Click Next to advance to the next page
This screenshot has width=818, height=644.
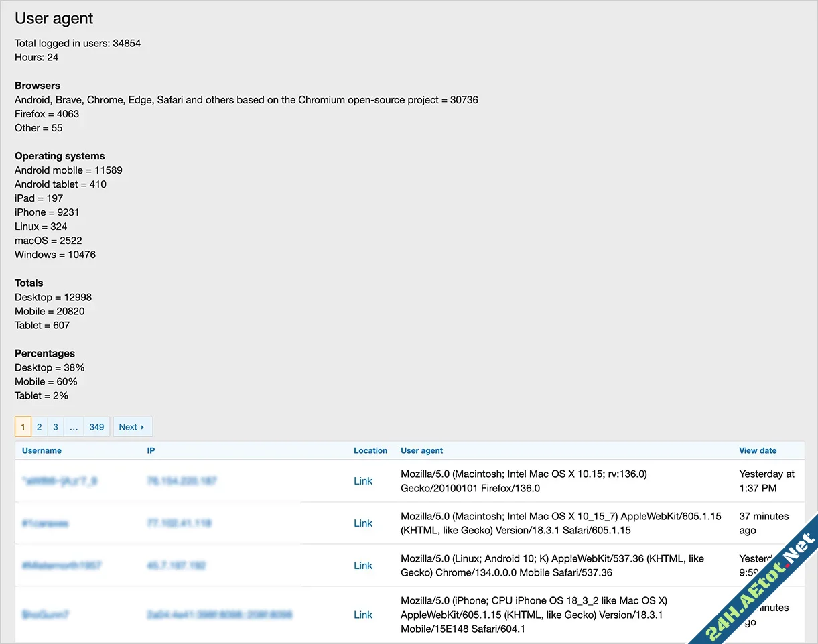tap(132, 426)
